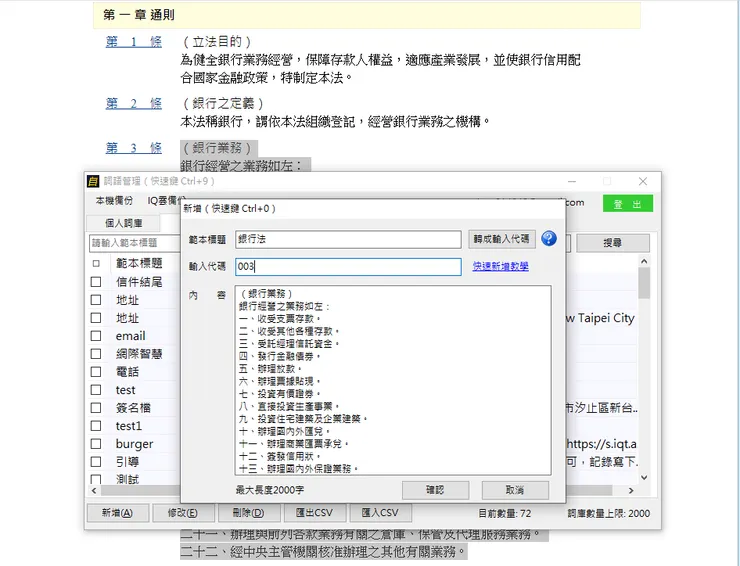The height and width of the screenshot is (566, 740).
Task: Select the email entry text in the list
Action: tap(130, 336)
